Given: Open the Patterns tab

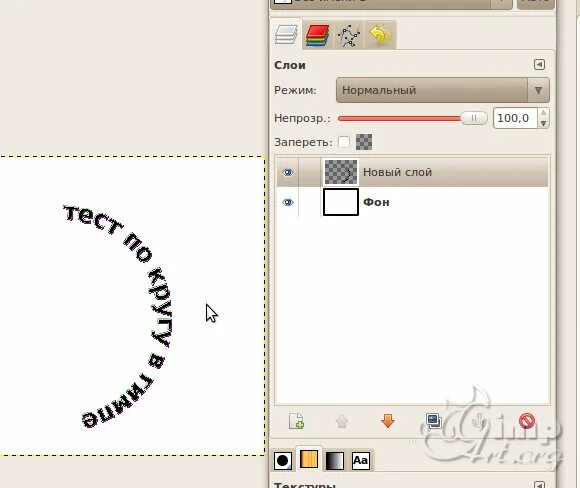Looking at the screenshot, I should coord(309,459).
